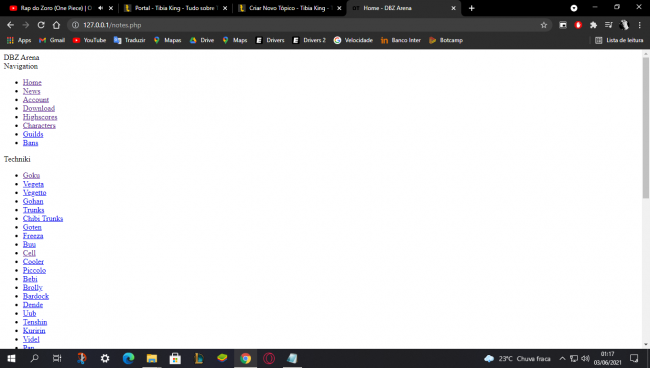This screenshot has height=368, width=650.
Task: Open the Drivers 2 bookmark
Action: point(309,40)
